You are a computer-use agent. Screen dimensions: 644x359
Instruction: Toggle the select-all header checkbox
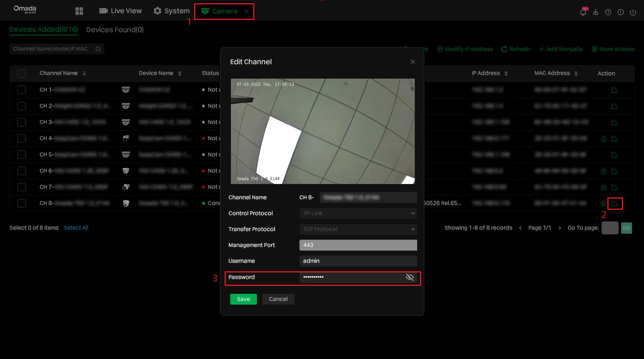[21, 73]
